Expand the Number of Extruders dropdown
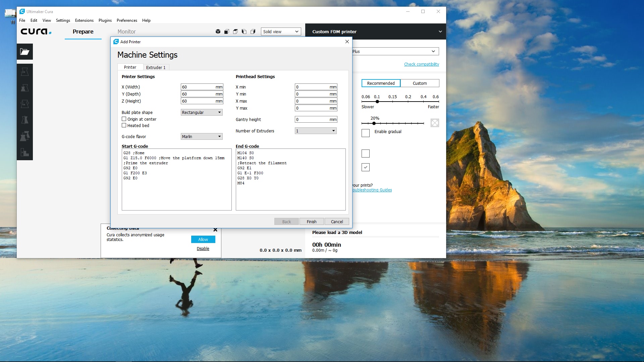Viewport: 644px width, 362px height. [x=333, y=130]
